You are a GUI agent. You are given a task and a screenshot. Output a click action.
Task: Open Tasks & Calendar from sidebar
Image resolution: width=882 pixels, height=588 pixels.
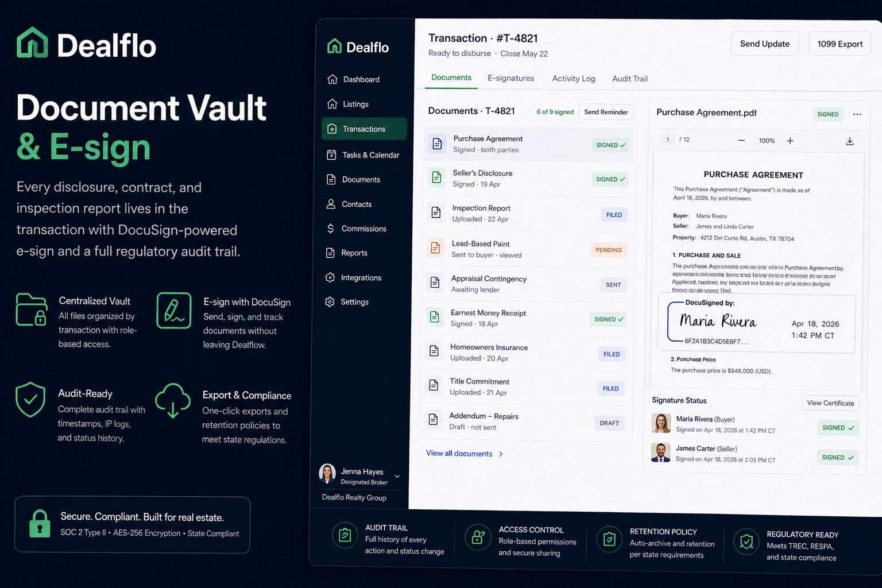pos(363,155)
